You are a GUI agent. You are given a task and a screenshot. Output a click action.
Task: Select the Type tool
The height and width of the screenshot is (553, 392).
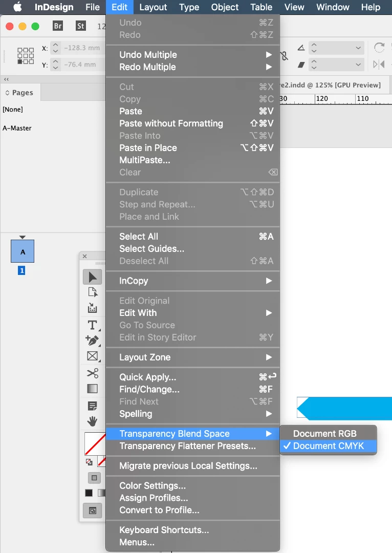92,325
